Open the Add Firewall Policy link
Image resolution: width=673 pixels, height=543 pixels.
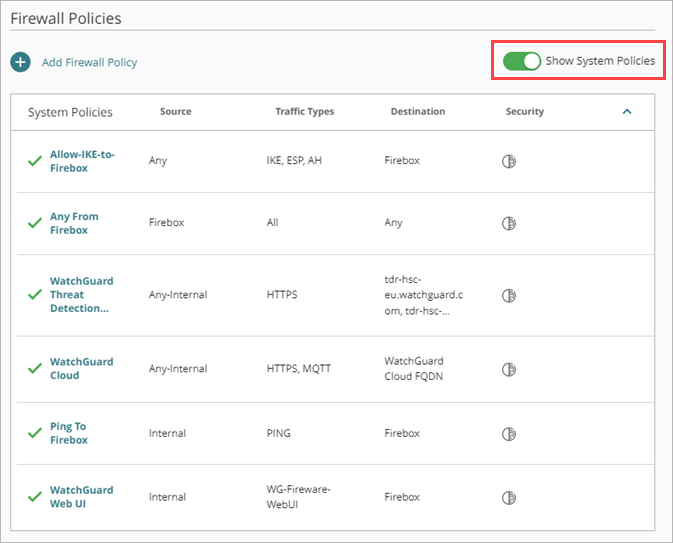(x=89, y=62)
